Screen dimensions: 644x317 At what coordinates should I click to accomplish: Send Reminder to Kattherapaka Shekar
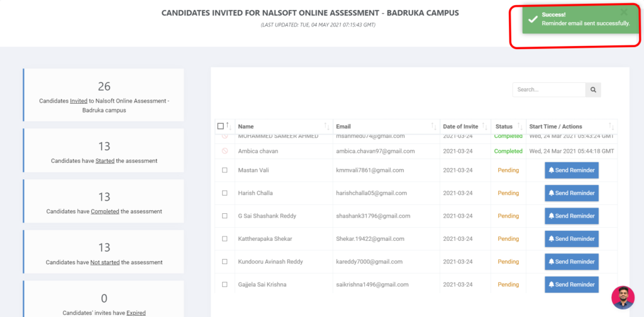572,239
